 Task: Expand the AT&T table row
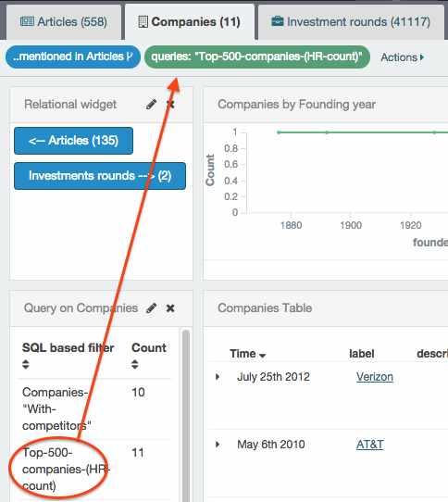pyautogui.click(x=218, y=445)
